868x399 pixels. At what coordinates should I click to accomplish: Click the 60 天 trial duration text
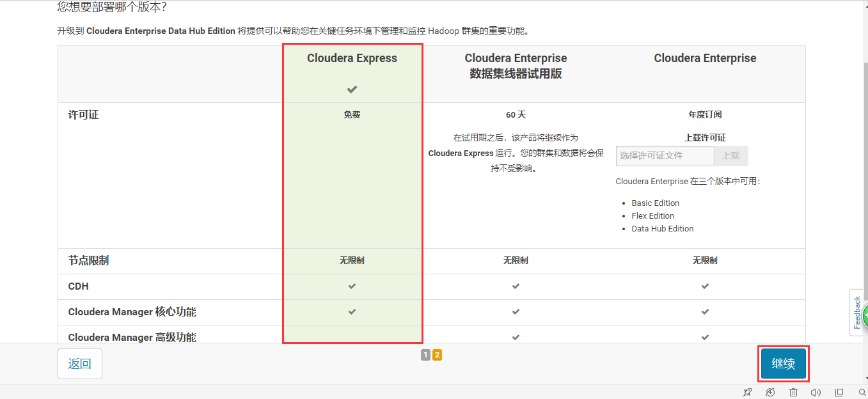(x=516, y=114)
